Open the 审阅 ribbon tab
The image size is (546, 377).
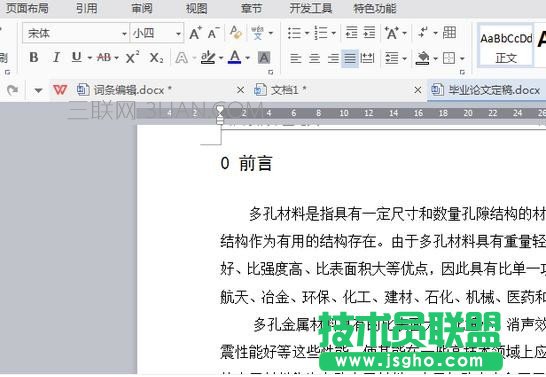coord(142,8)
